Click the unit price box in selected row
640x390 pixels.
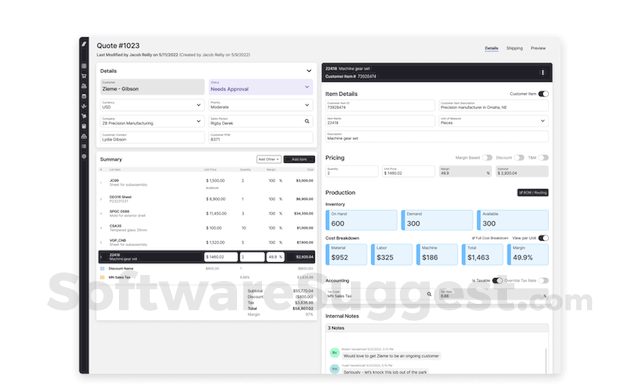221,257
